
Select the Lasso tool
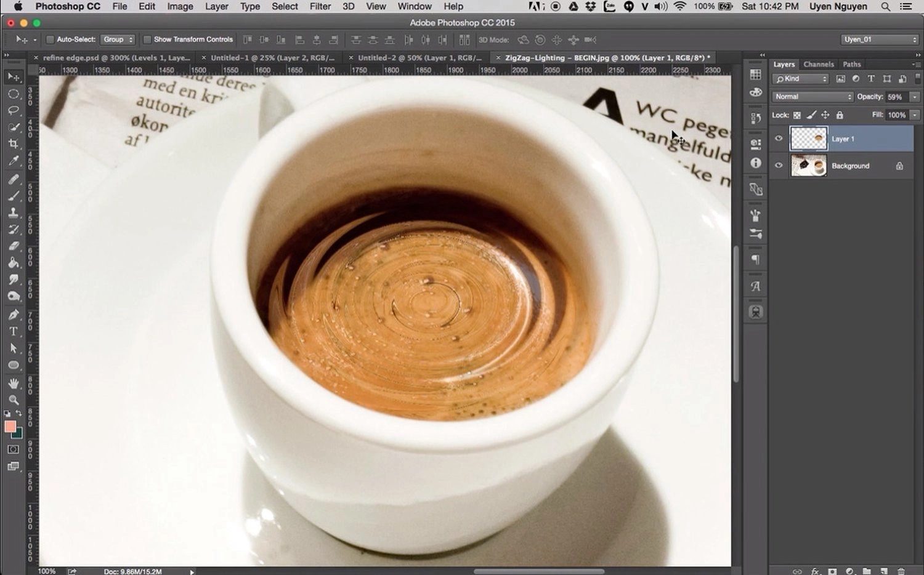(13, 111)
